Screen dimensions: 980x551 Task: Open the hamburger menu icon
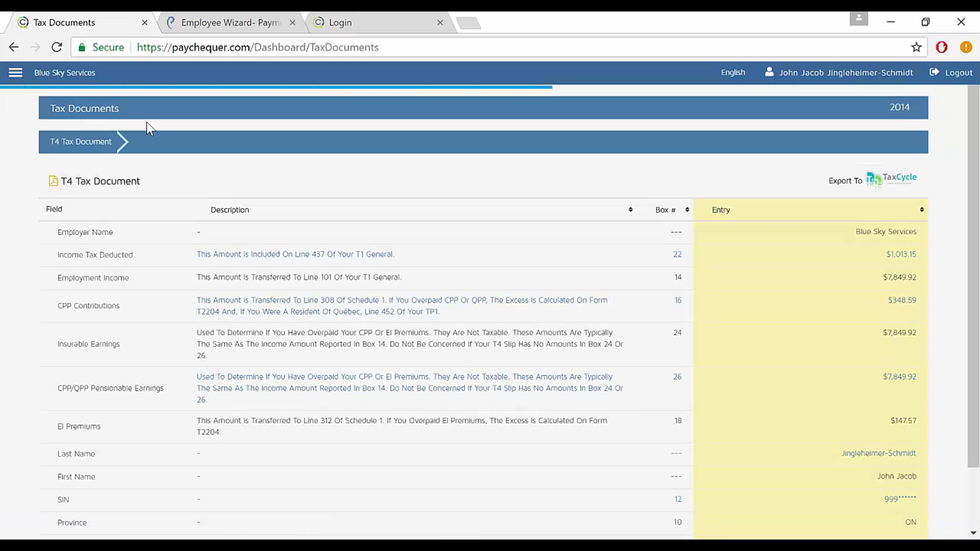point(16,73)
